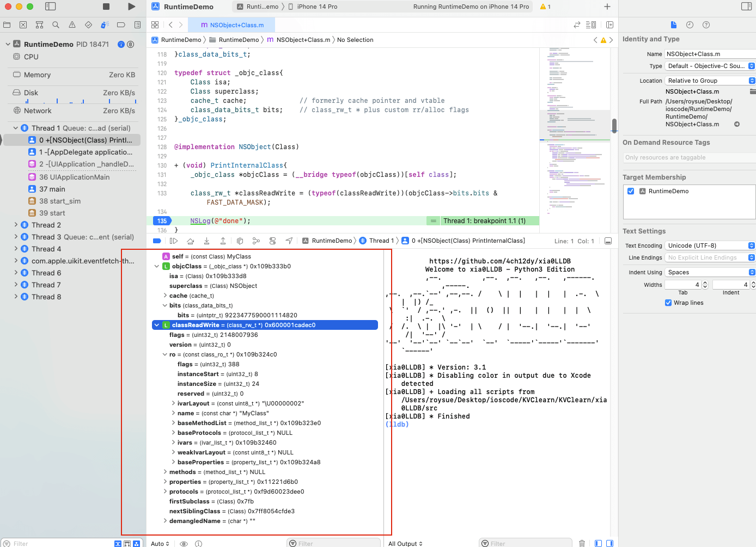756x547 pixels.
Task: Click the Simulate Location arrow icon
Action: tap(289, 241)
